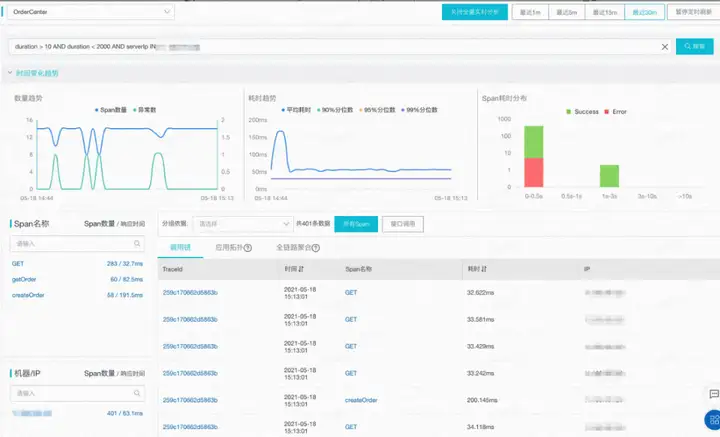
Task: Switch to the 调用链 tab
Action: (180, 247)
